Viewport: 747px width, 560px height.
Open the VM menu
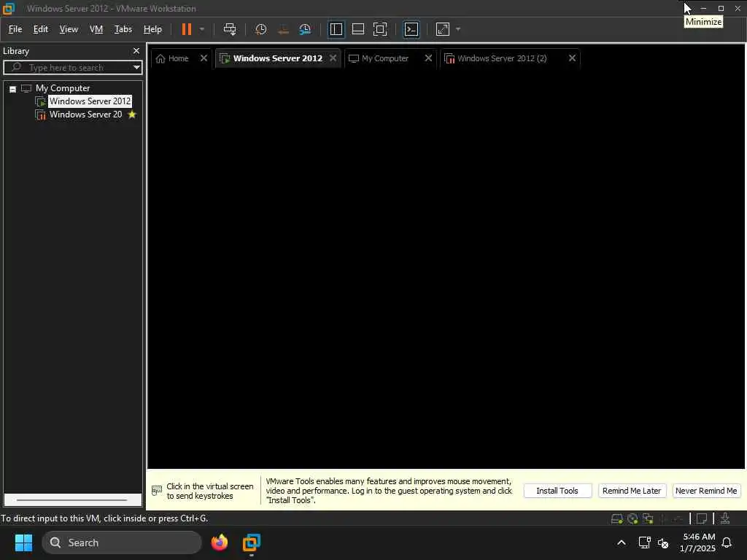click(96, 29)
